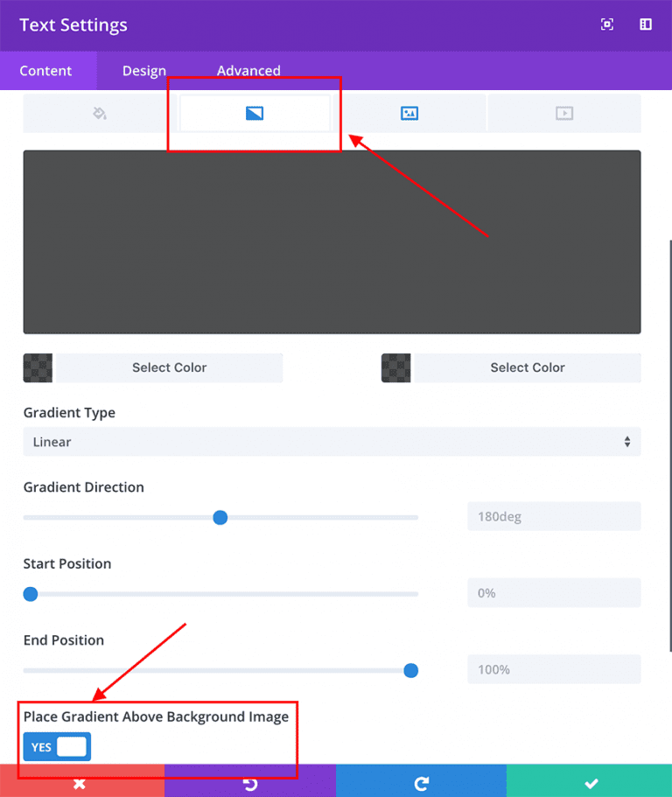Click the left checkerboard color swatch
The width and height of the screenshot is (672, 797).
38,367
